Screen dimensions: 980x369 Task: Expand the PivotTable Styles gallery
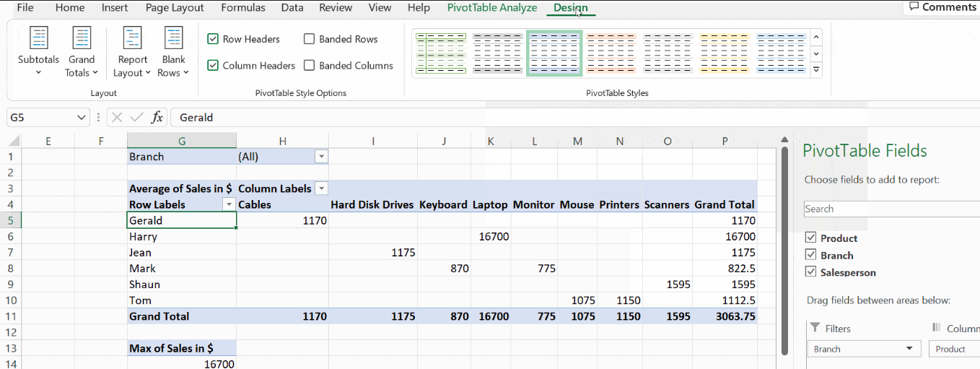coord(816,70)
